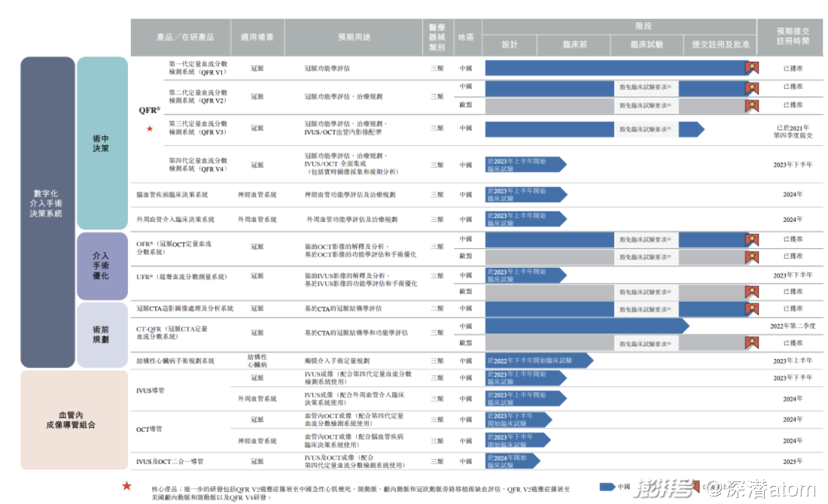Click the 第四代定量血流分數檢測系統 (QFR V4) name

(198, 165)
